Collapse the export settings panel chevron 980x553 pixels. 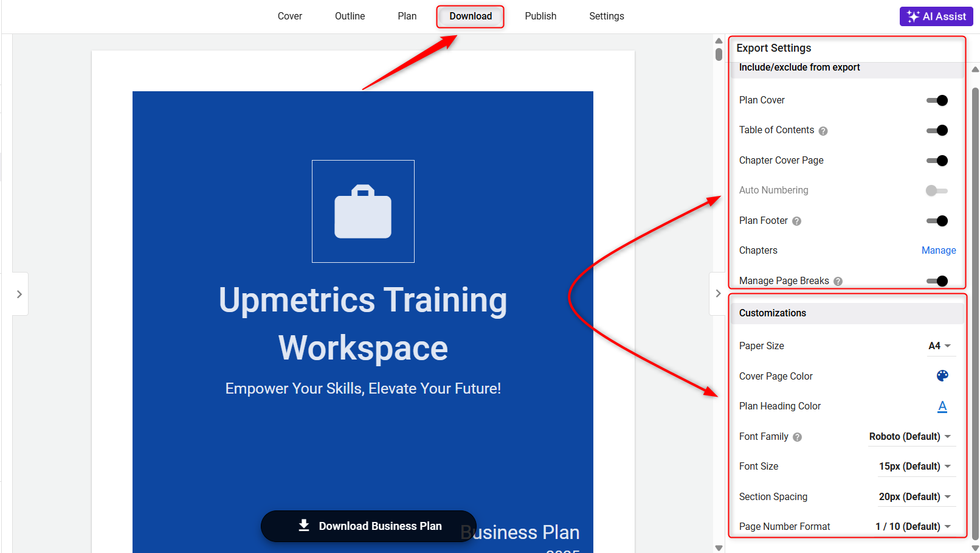click(x=718, y=294)
